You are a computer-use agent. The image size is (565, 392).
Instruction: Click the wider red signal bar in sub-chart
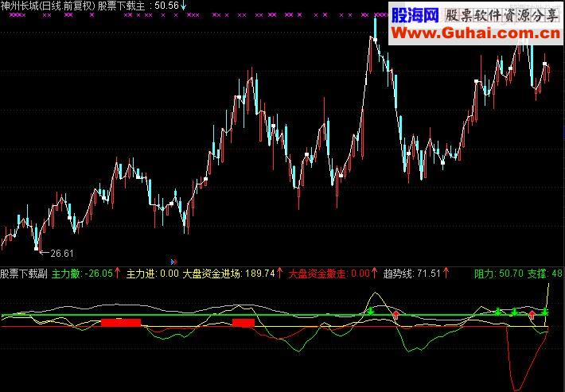121,323
